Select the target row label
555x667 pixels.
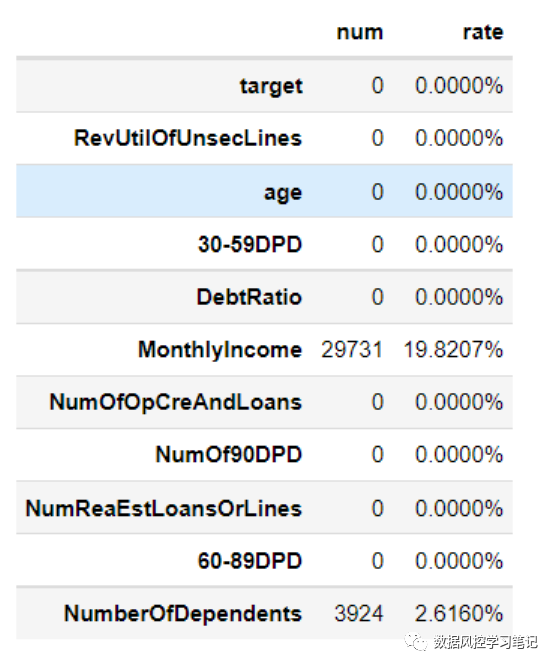[271, 86]
